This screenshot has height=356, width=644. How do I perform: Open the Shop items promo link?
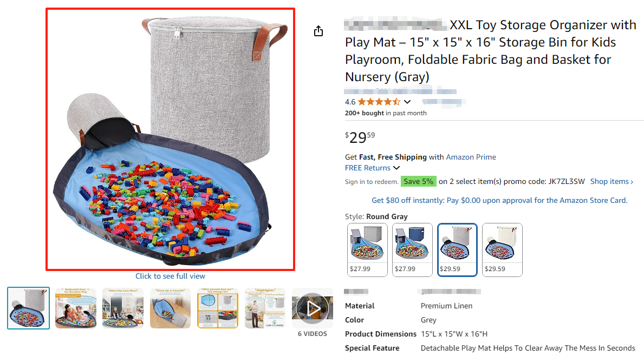click(612, 182)
